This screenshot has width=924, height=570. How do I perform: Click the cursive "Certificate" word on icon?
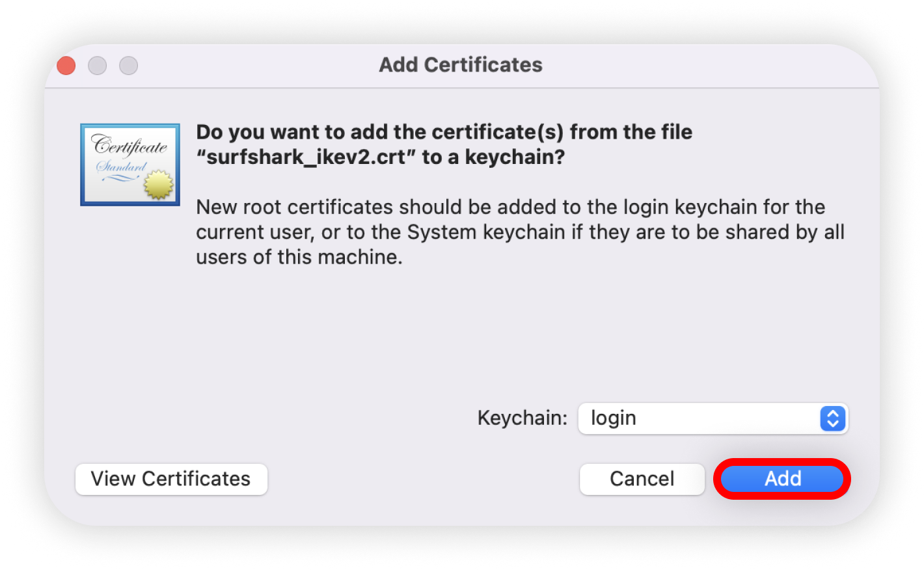coord(129,145)
